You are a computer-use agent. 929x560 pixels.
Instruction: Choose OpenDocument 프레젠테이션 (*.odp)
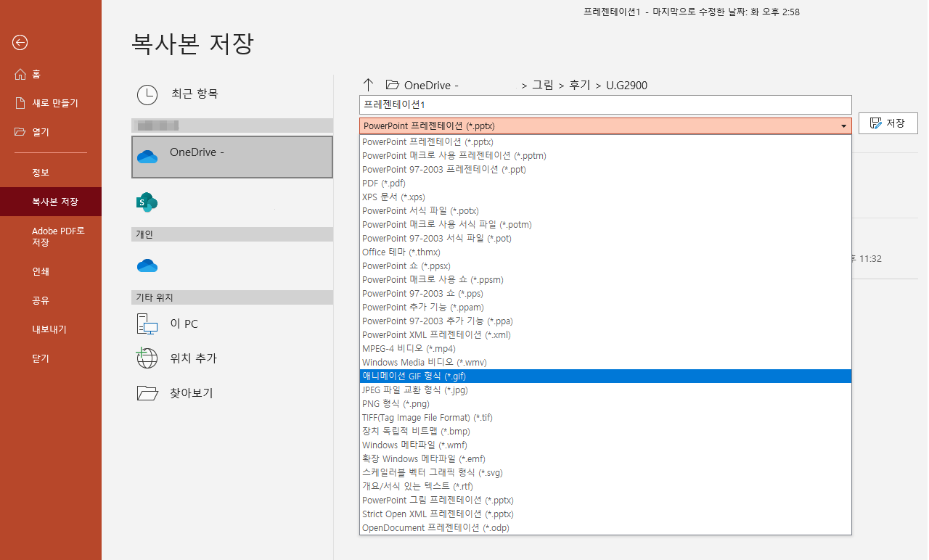[605, 528]
